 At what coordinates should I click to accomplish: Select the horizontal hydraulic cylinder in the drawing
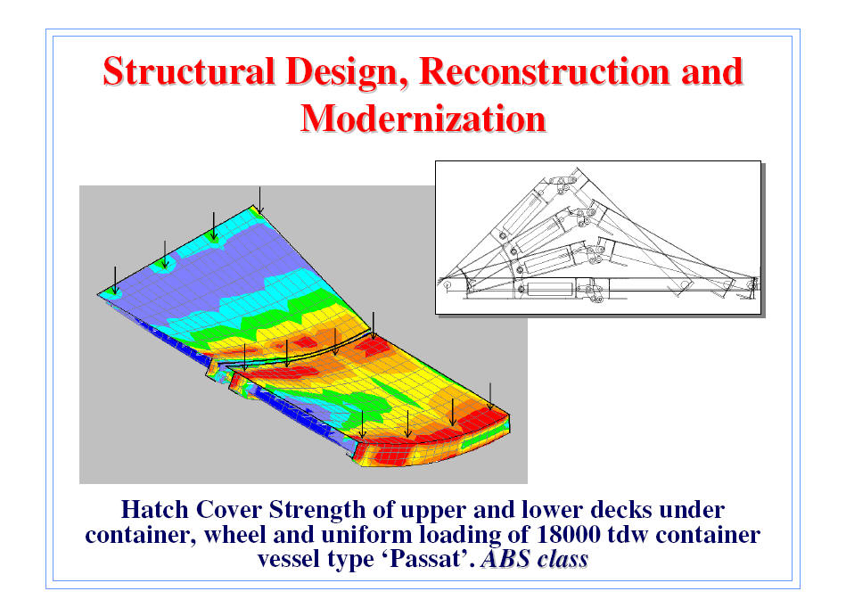(546, 289)
